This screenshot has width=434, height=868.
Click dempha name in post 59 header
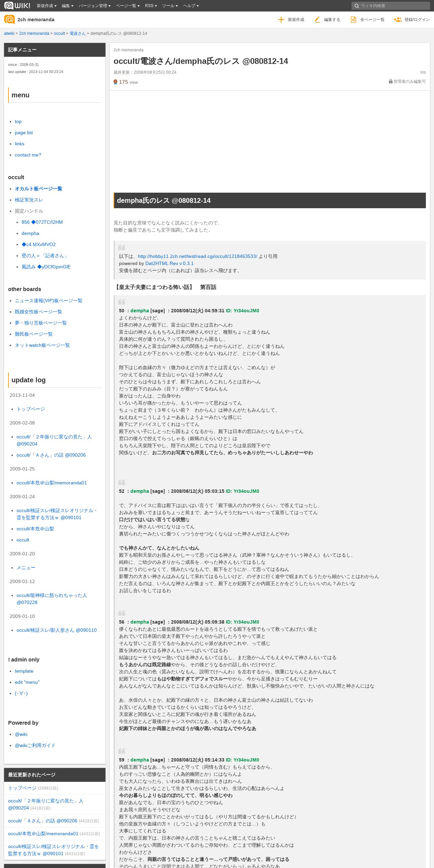click(140, 760)
